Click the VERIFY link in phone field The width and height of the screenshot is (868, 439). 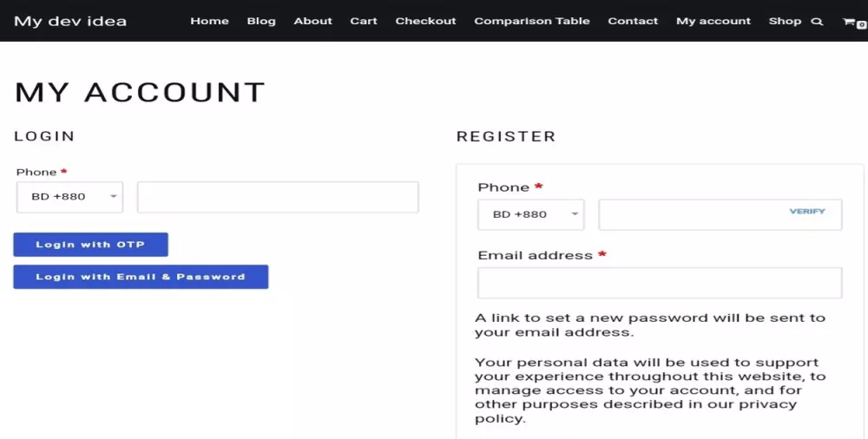(807, 211)
